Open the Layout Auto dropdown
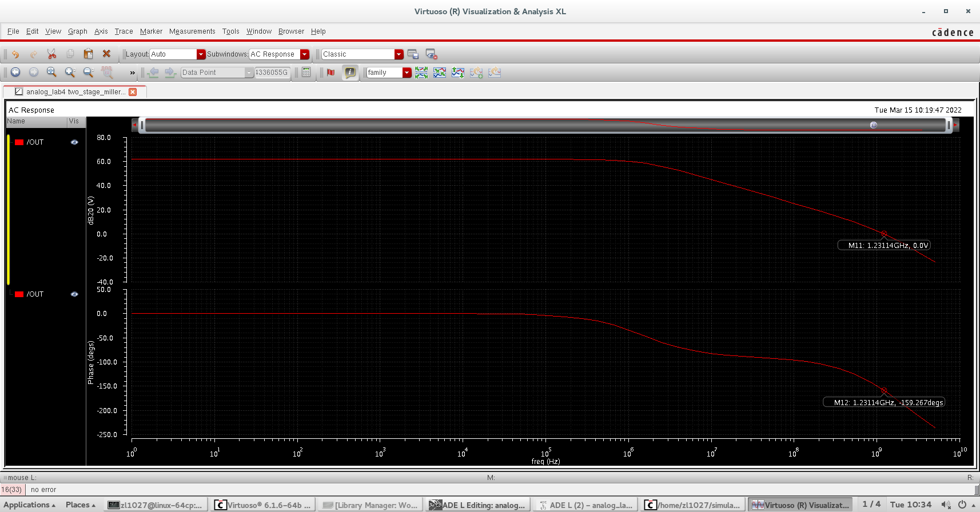Viewport: 980px width, 512px height. pyautogui.click(x=201, y=54)
